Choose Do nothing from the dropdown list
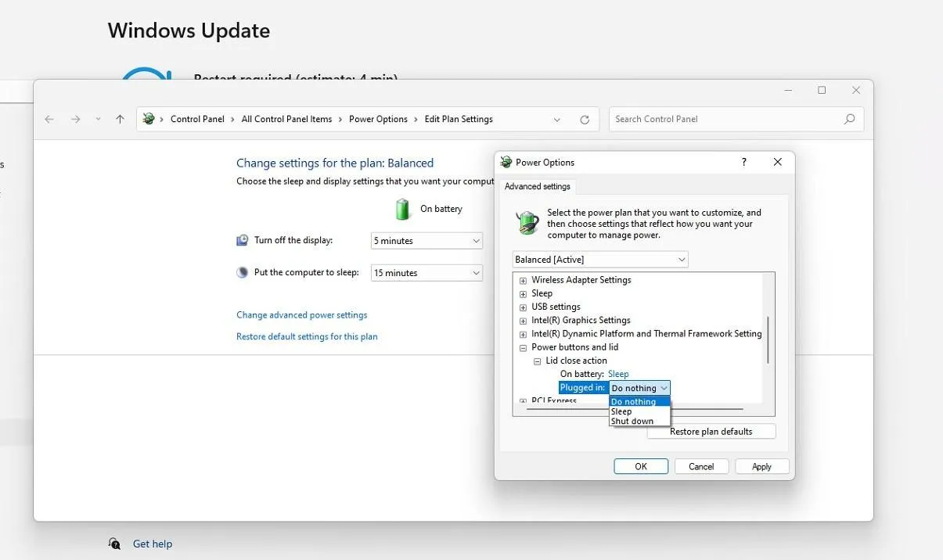The width and height of the screenshot is (943, 560). (639, 402)
